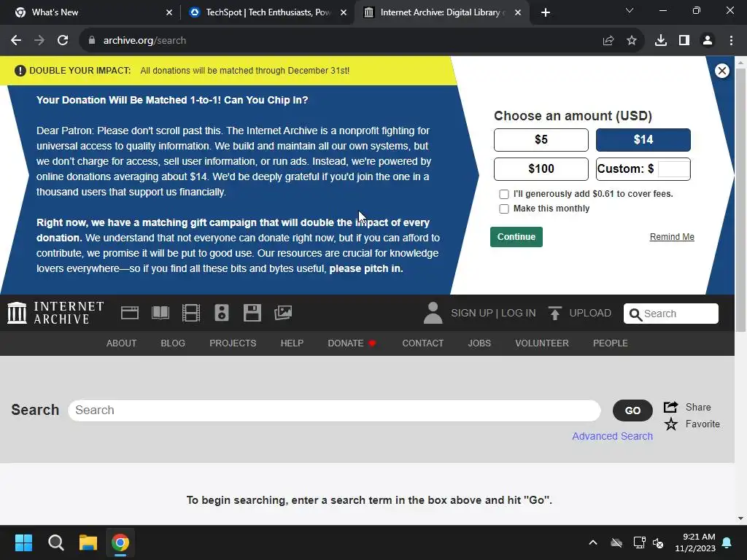Open the Windows Start menu
The width and height of the screenshot is (747, 560).
[x=23, y=542]
